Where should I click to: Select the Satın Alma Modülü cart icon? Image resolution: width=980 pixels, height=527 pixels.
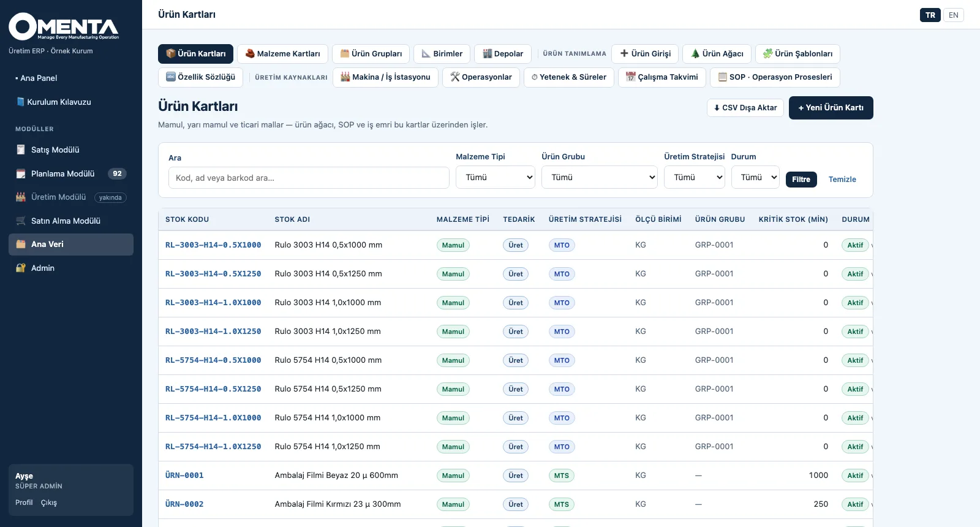tap(21, 221)
